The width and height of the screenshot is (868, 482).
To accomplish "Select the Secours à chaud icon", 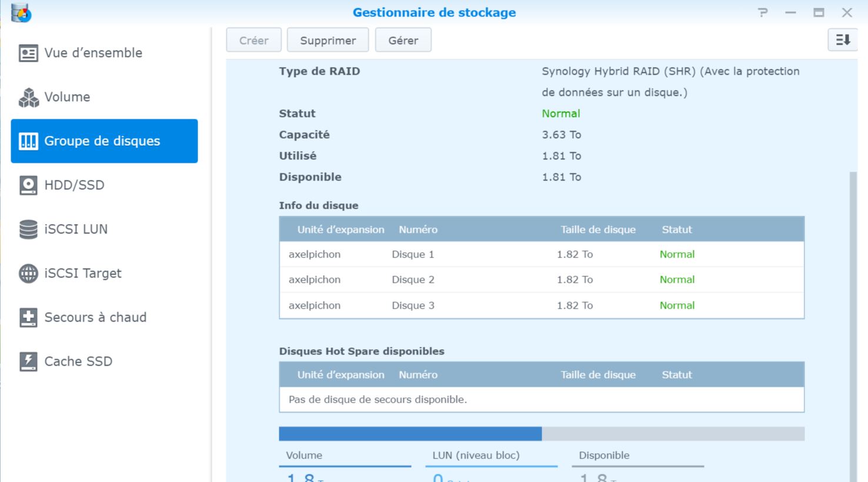I will click(x=28, y=317).
